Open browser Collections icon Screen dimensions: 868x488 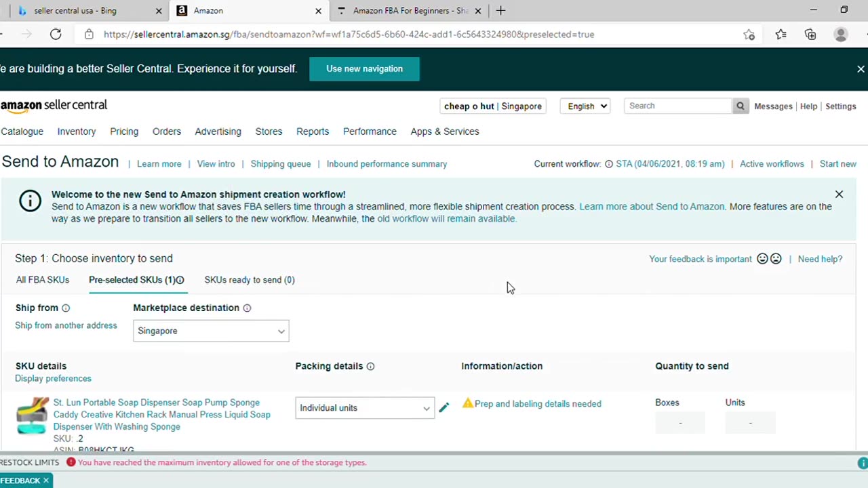point(810,35)
